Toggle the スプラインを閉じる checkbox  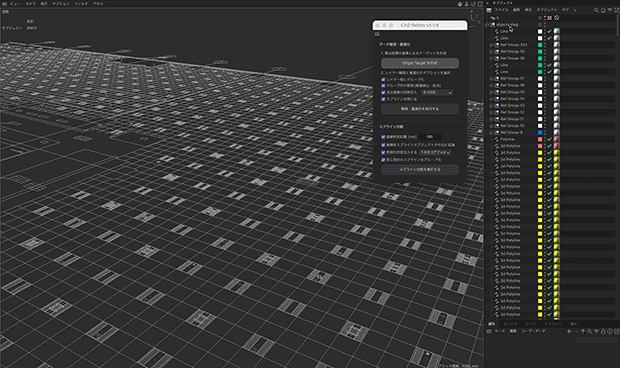coord(383,99)
